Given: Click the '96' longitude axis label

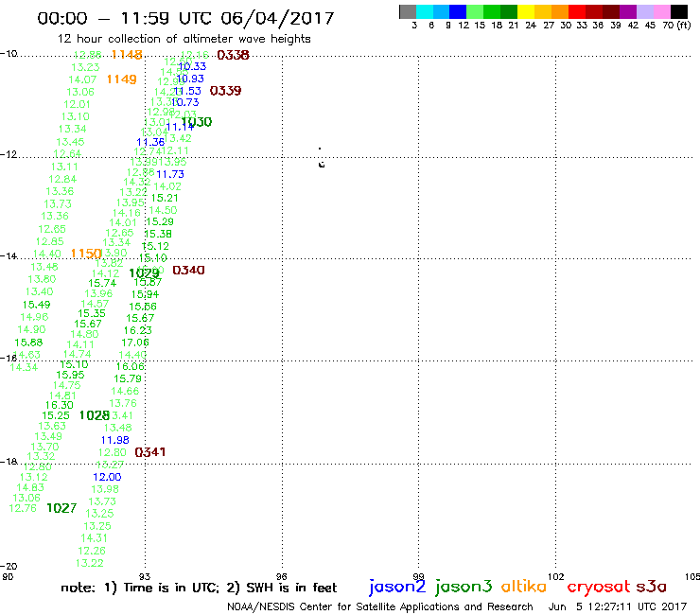Looking at the screenshot, I should pyautogui.click(x=282, y=577).
